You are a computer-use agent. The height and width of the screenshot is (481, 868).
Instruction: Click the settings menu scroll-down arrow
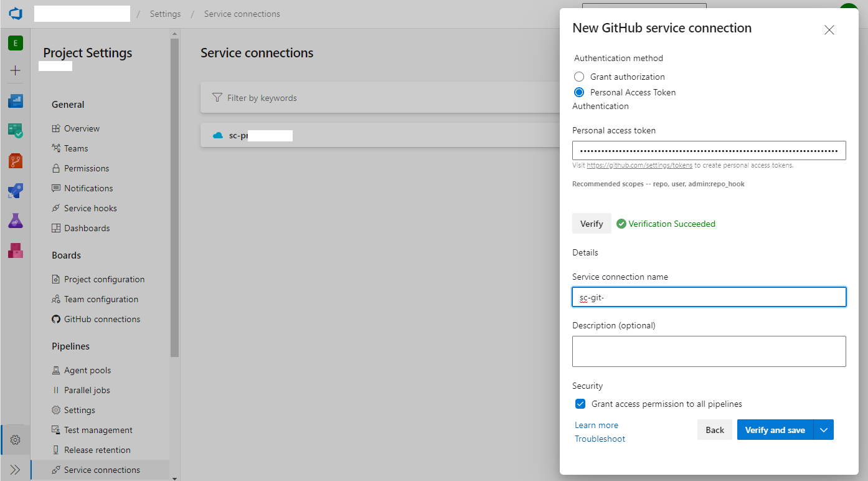pyautogui.click(x=174, y=477)
